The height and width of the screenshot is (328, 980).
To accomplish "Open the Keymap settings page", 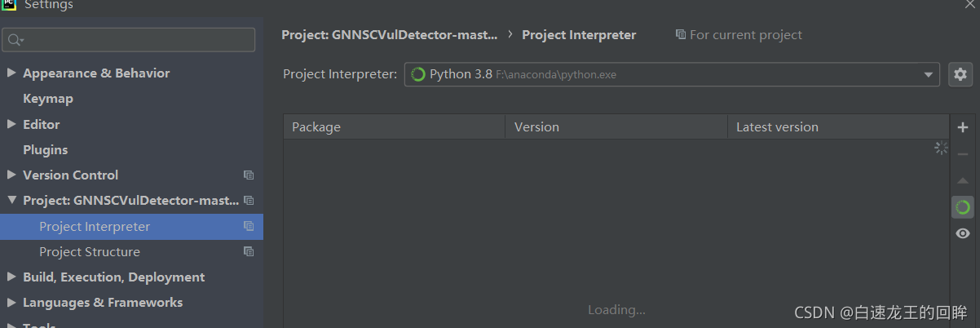I will (x=48, y=99).
